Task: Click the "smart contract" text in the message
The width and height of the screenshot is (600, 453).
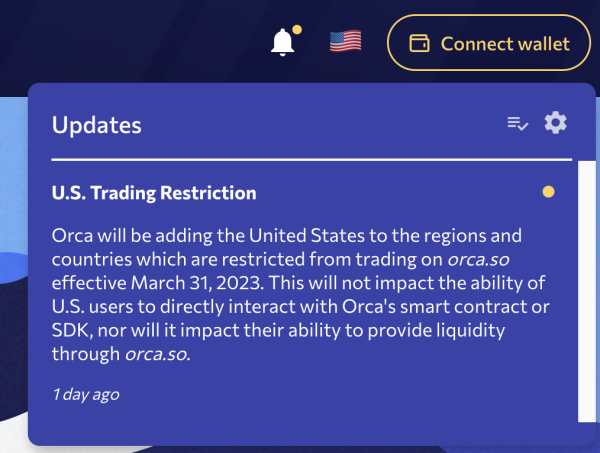Action: point(478,304)
